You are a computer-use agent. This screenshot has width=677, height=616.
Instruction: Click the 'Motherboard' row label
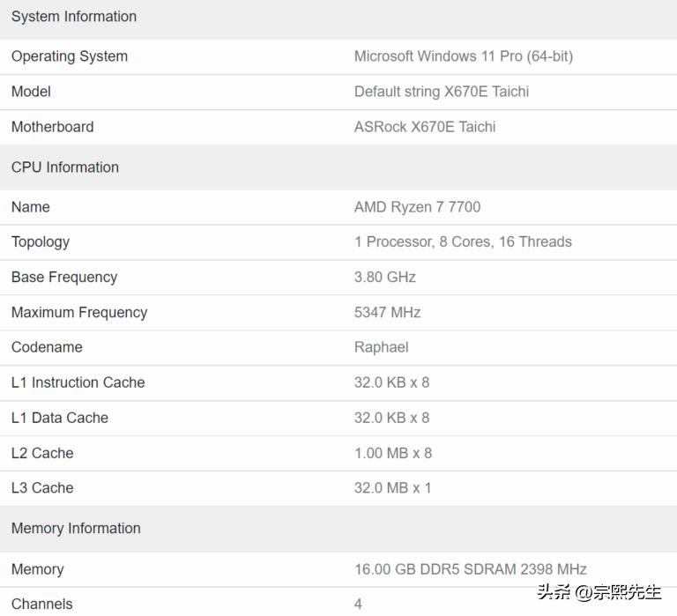53,127
